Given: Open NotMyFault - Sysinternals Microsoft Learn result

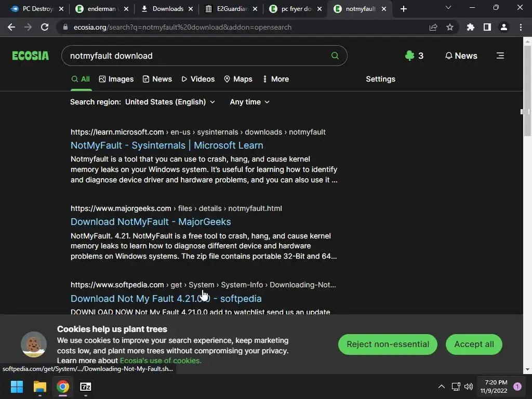Looking at the screenshot, I should click(167, 145).
